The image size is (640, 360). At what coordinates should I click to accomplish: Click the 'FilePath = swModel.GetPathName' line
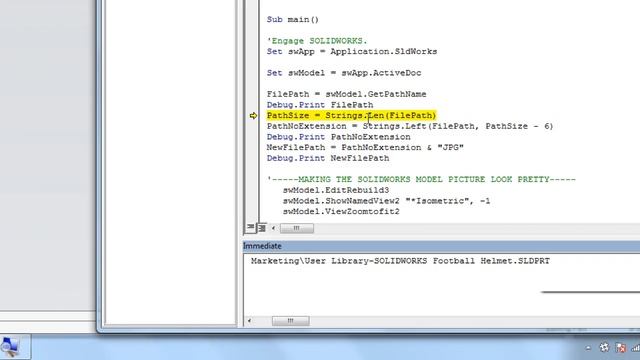[x=347, y=94]
